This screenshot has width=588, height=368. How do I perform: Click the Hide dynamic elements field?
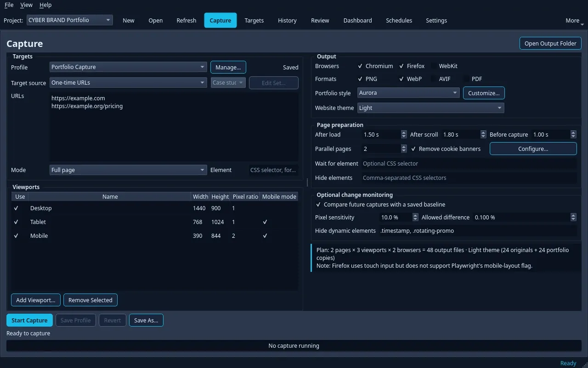tap(478, 231)
